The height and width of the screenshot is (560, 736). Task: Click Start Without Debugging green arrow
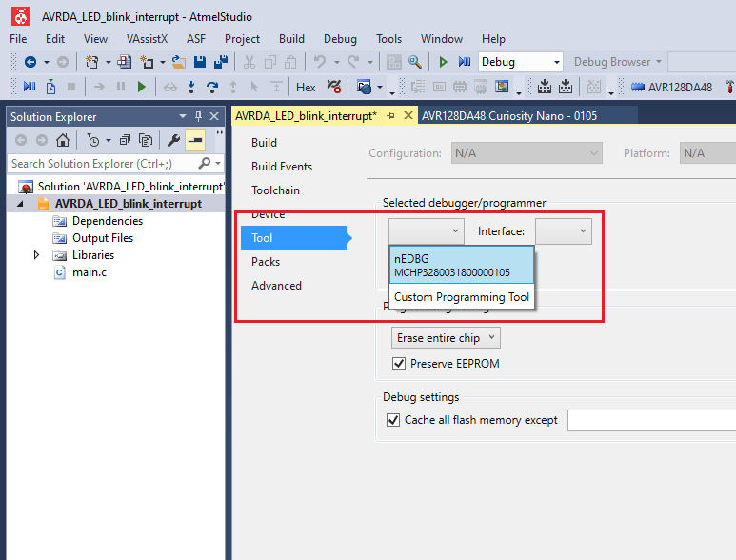[443, 62]
